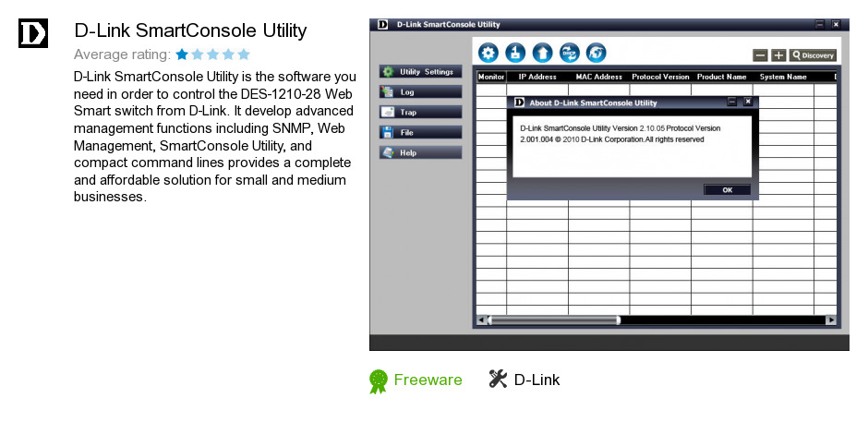The width and height of the screenshot is (868, 422).
Task: Click the MAC Address column header
Action: (599, 77)
